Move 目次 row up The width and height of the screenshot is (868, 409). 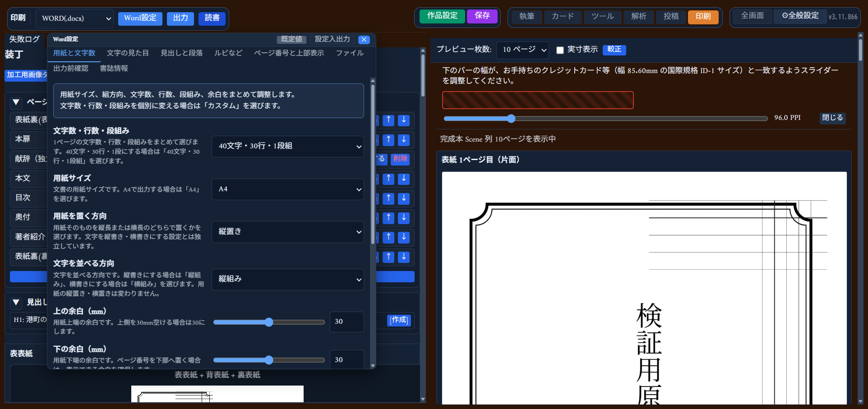388,198
